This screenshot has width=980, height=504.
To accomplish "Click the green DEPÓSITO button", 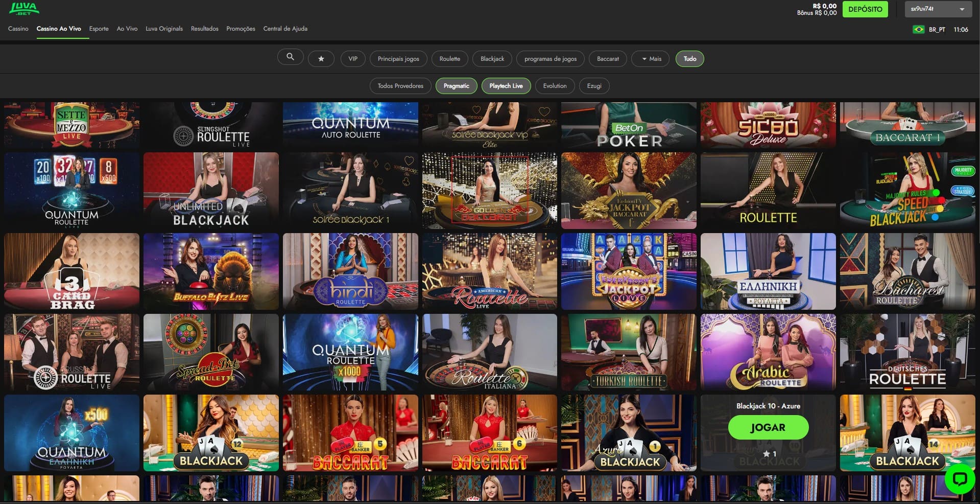I will (x=865, y=9).
